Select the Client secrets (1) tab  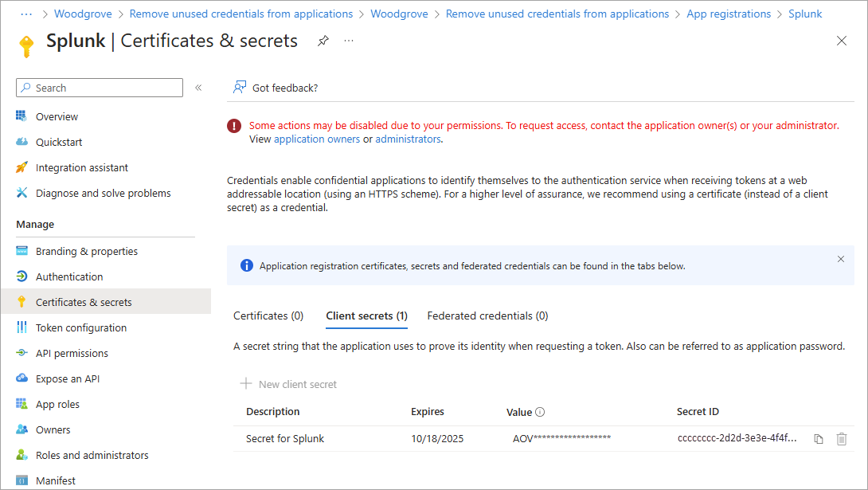click(366, 316)
